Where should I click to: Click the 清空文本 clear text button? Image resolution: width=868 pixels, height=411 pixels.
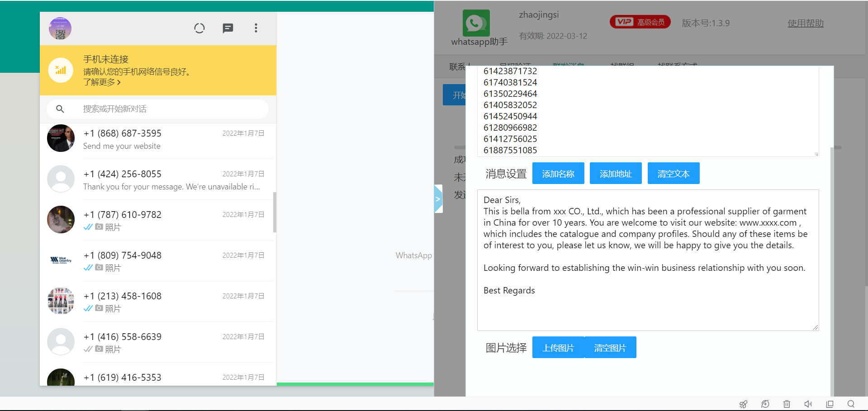pos(674,174)
